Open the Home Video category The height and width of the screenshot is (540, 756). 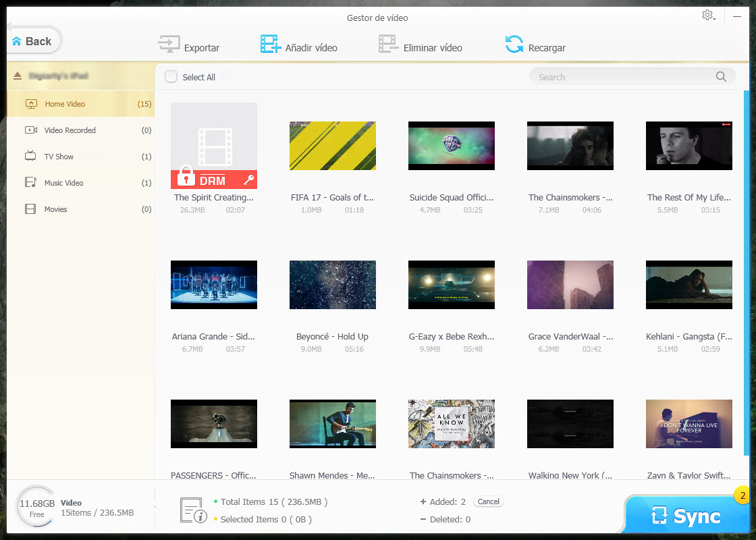tap(81, 104)
